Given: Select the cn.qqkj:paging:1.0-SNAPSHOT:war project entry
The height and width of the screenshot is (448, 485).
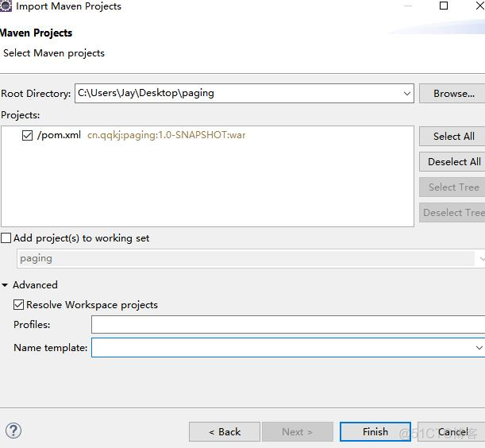Looking at the screenshot, I should pos(167,135).
